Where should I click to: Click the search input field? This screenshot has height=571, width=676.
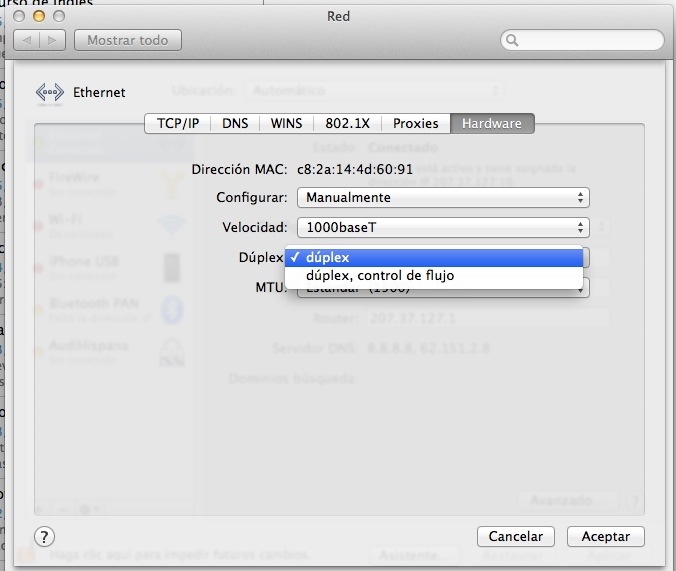(x=590, y=41)
